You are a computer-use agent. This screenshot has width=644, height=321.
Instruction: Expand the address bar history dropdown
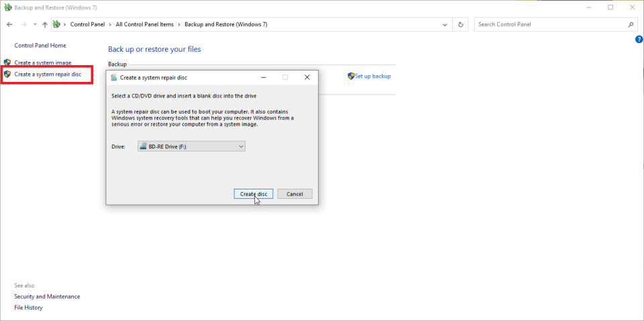click(445, 25)
